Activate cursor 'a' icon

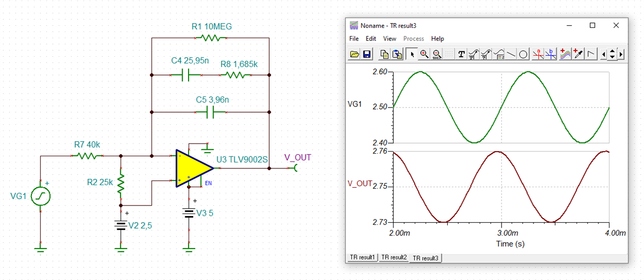click(538, 54)
